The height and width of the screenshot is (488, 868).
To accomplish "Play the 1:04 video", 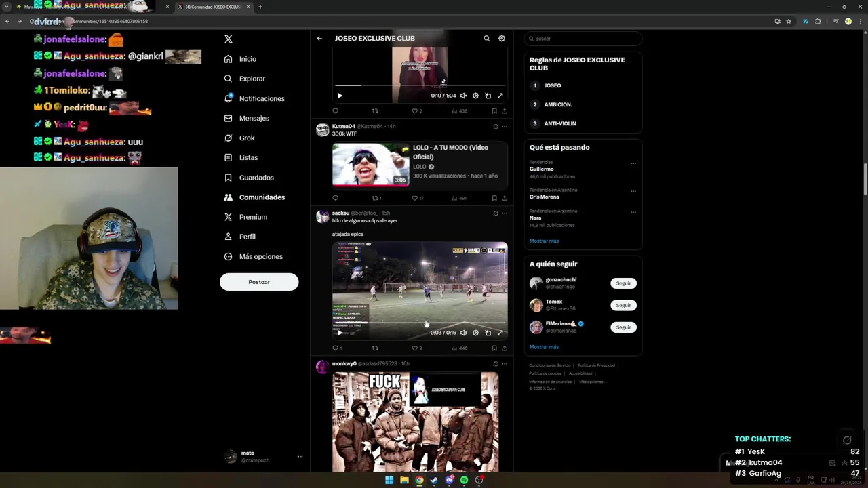I will (340, 96).
